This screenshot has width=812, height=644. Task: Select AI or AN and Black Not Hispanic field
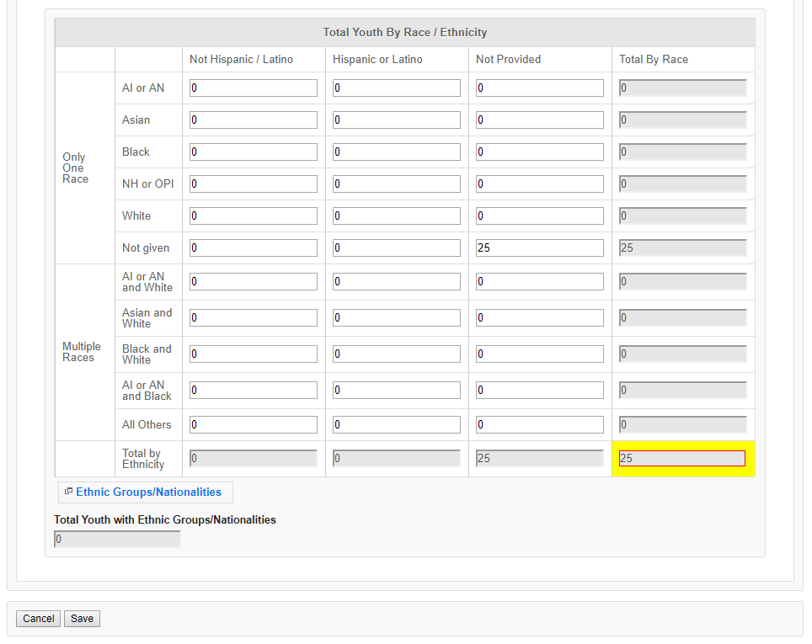(x=253, y=391)
